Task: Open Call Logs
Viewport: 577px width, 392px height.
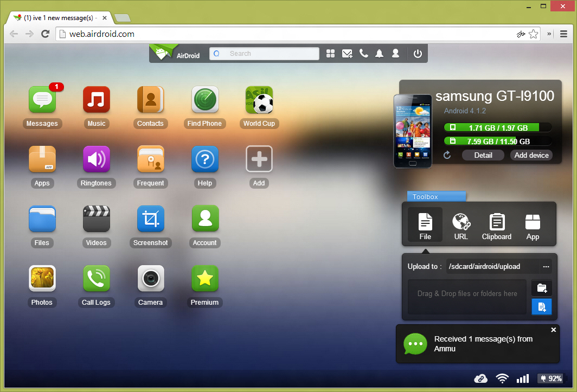Action: 97,278
